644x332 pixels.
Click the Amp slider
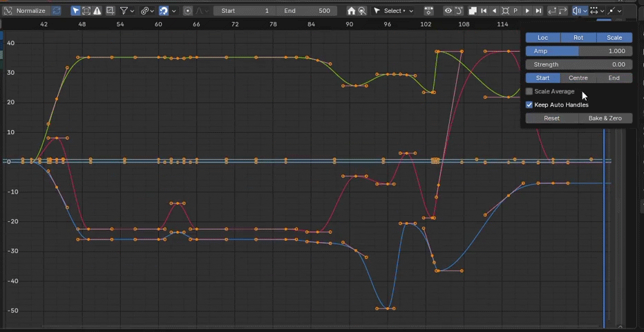tap(578, 51)
